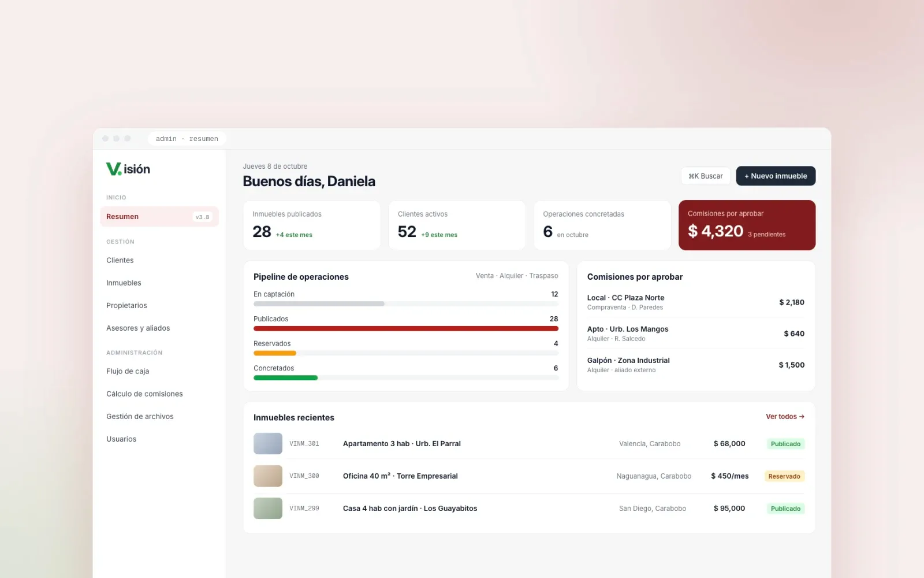The width and height of the screenshot is (924, 578).
Task: Click the v3.8 version badge
Action: [203, 217]
